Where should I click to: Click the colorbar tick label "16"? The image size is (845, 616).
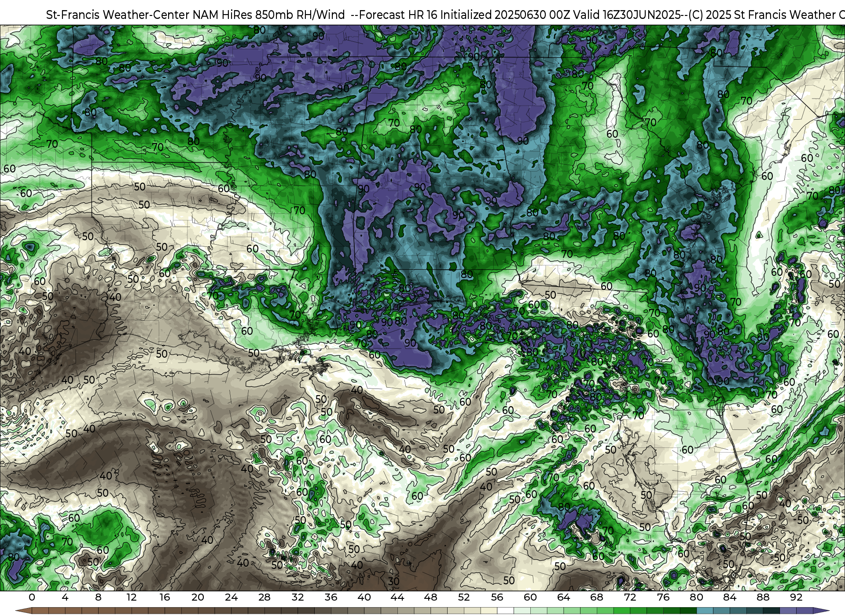pyautogui.click(x=165, y=597)
